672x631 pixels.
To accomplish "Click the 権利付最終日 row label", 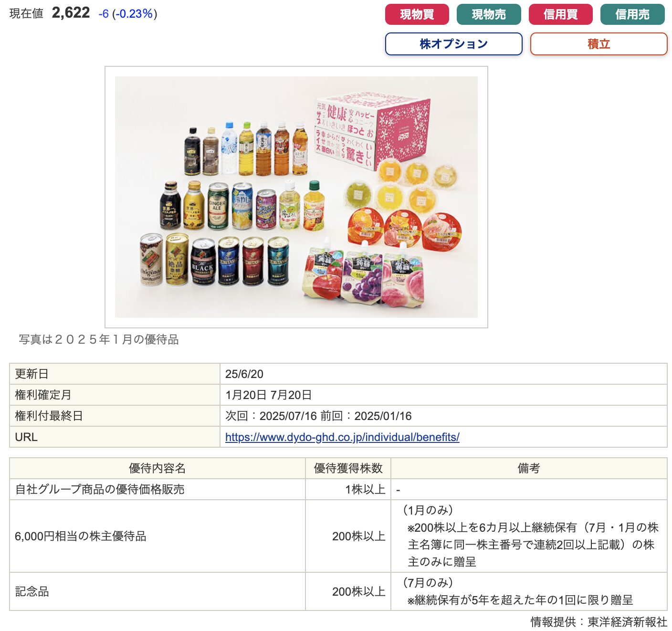I will [49, 416].
